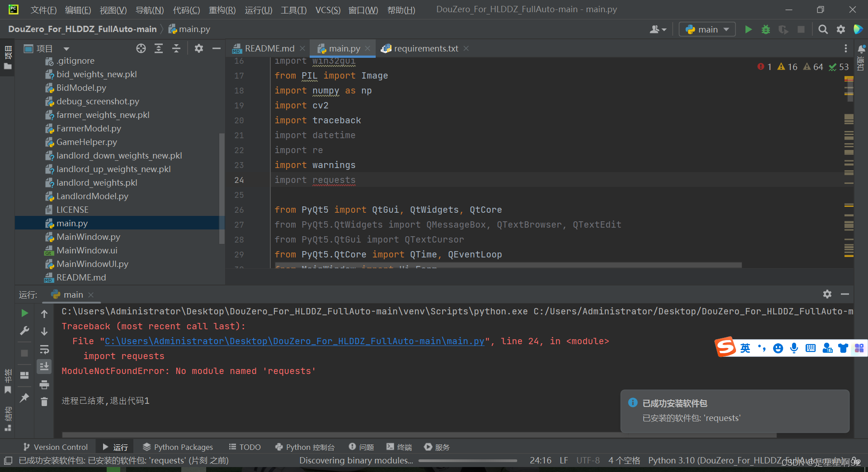868x472 pixels.
Task: Open the project view dropdown arrow
Action: (x=66, y=49)
